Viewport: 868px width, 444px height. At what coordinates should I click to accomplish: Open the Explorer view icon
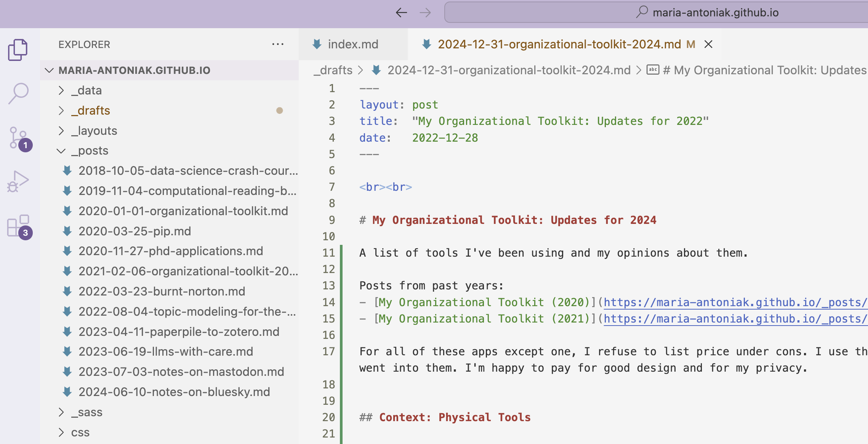[18, 50]
